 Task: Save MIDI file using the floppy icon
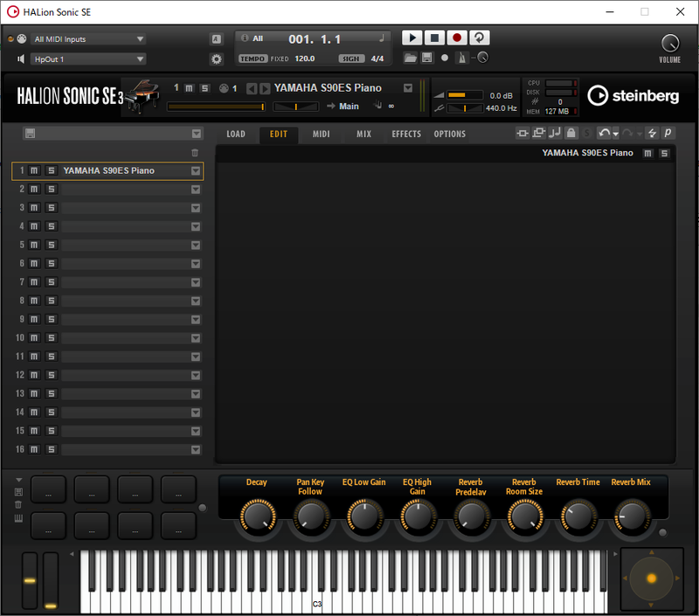[x=427, y=58]
